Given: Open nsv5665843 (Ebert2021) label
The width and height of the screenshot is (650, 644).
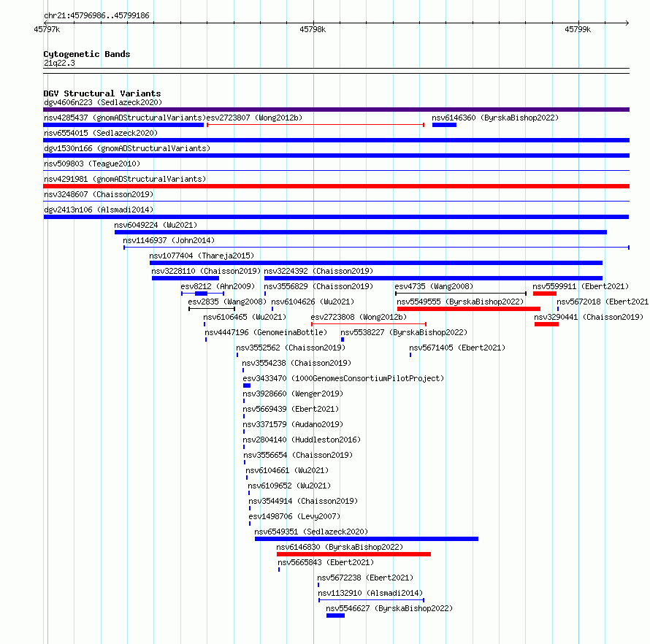Looking at the screenshot, I should click(326, 562).
